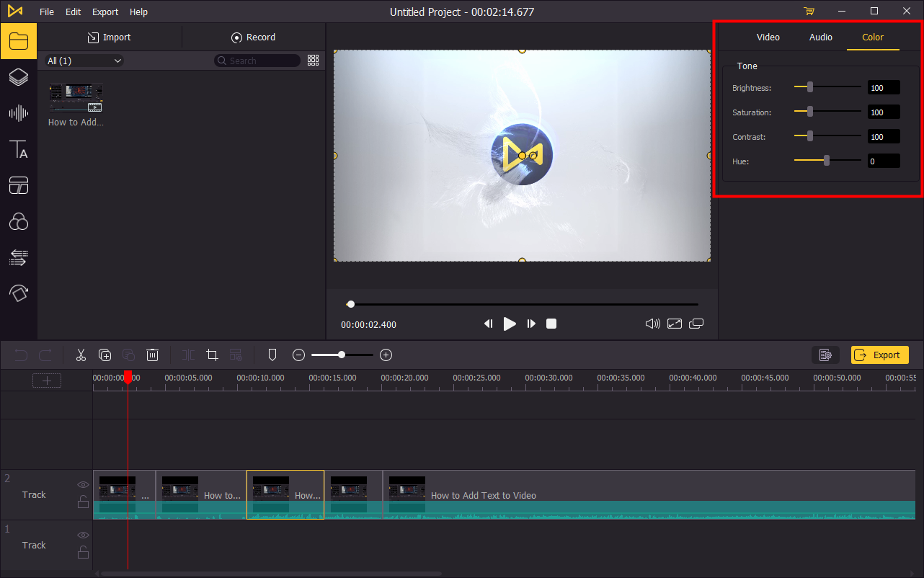Click the volume speaker icon
The height and width of the screenshot is (578, 924).
coord(652,324)
